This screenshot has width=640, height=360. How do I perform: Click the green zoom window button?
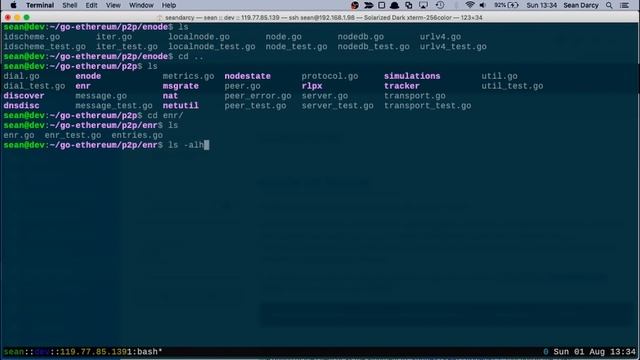(x=27, y=17)
